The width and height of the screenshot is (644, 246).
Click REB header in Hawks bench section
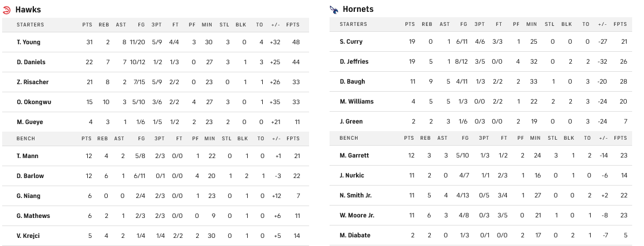coord(102,139)
